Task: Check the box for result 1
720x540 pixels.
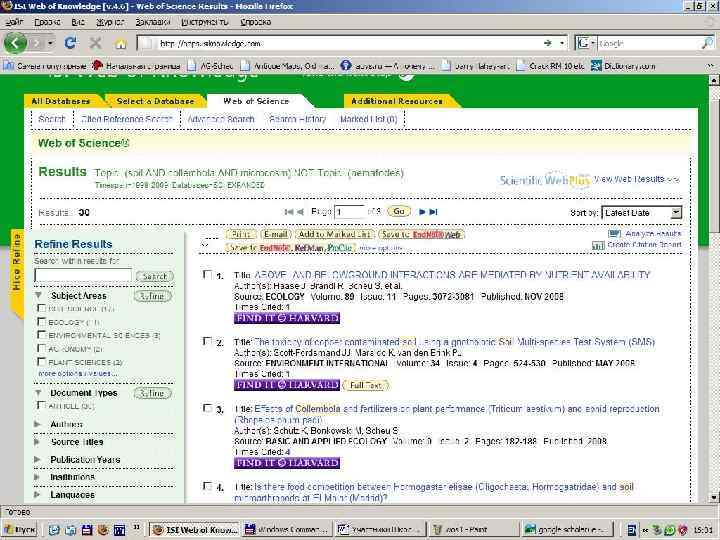Action: [207, 275]
